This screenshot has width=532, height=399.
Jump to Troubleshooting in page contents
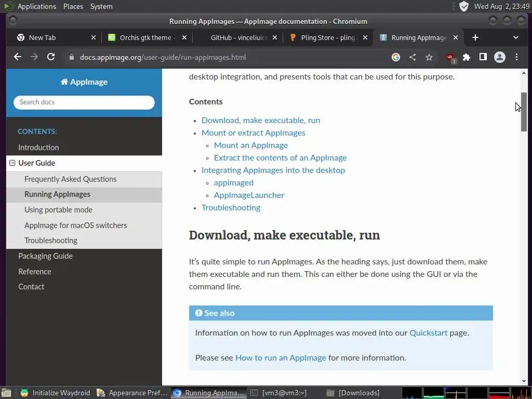pyautogui.click(x=231, y=208)
